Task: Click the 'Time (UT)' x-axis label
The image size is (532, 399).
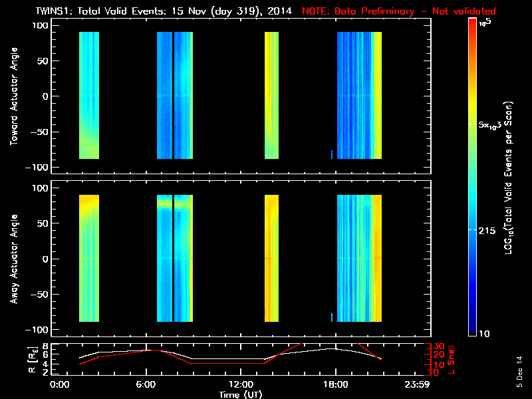Action: pyautogui.click(x=243, y=394)
